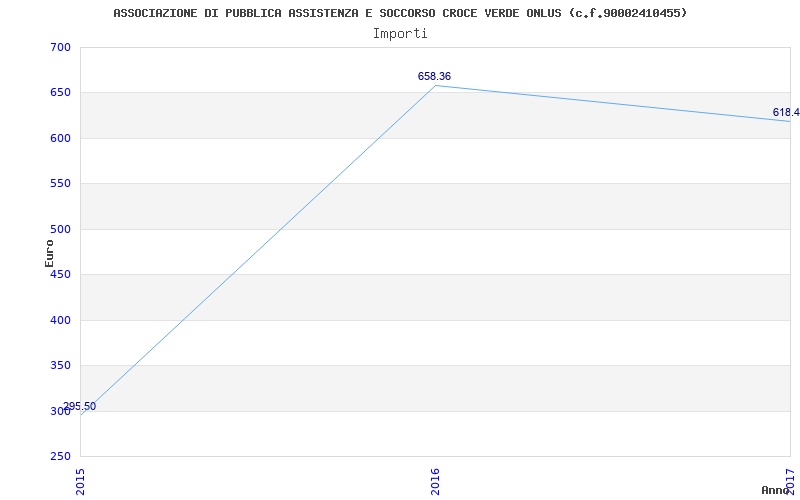
Task: Click the 'Euro' y-axis title
Action: (x=49, y=253)
